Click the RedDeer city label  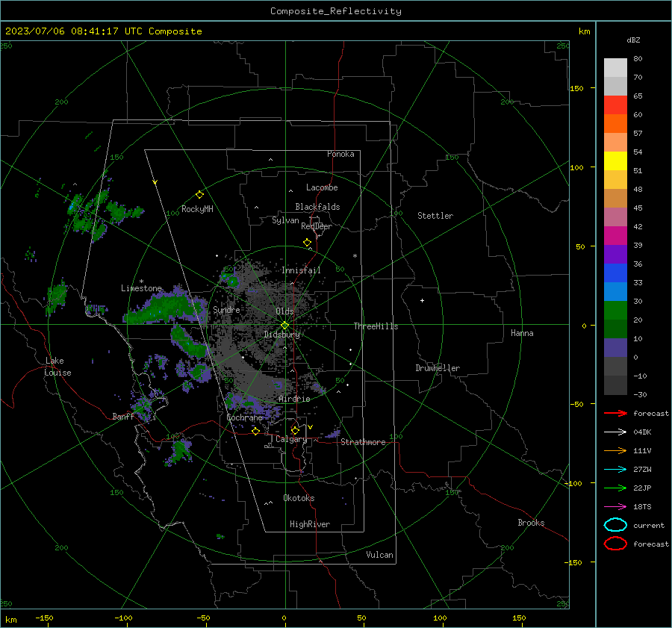[317, 226]
